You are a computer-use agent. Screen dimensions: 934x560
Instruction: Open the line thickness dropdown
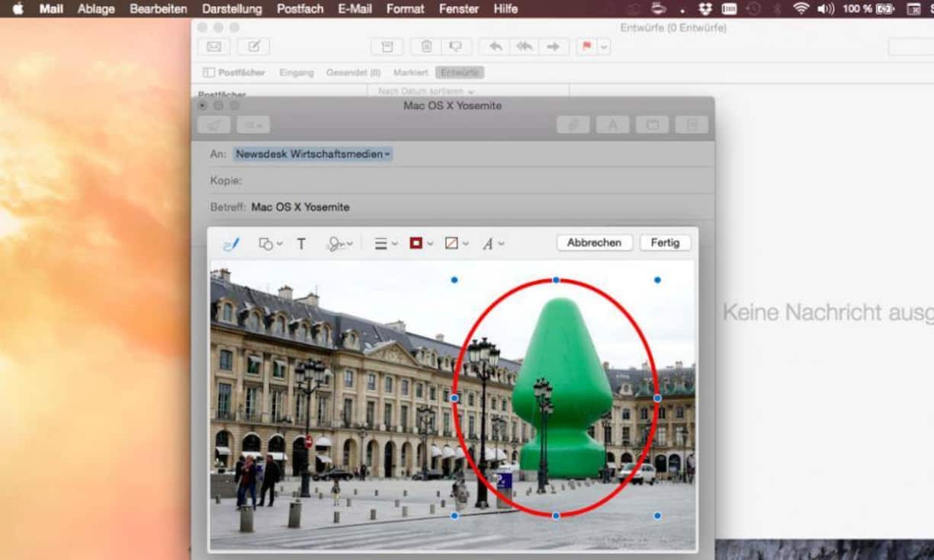[x=386, y=244]
